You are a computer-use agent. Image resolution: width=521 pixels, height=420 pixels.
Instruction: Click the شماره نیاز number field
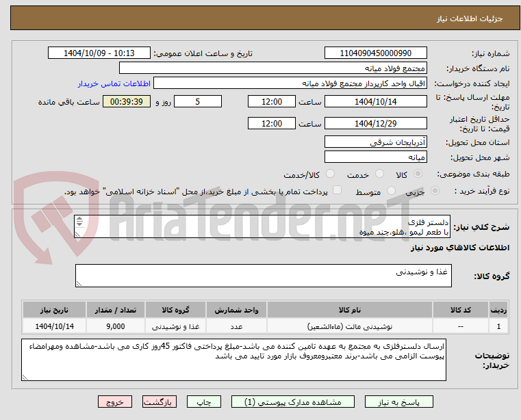click(375, 53)
